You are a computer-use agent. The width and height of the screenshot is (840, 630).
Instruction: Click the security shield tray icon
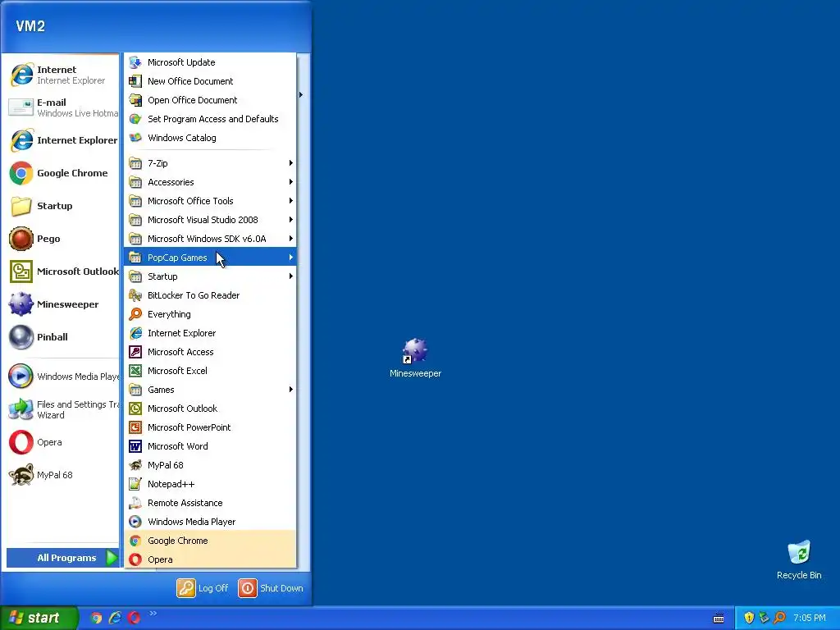749,618
